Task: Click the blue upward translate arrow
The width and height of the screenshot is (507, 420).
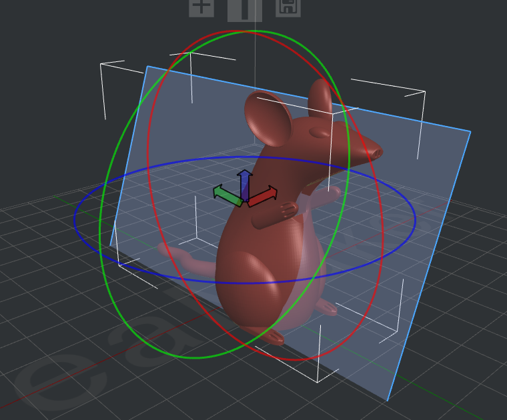Action: pyautogui.click(x=245, y=179)
